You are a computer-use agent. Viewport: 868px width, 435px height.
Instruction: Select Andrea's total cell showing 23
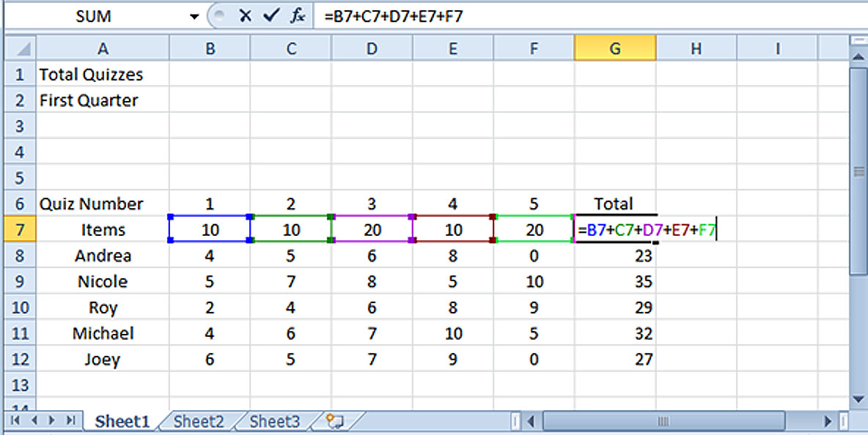click(614, 256)
